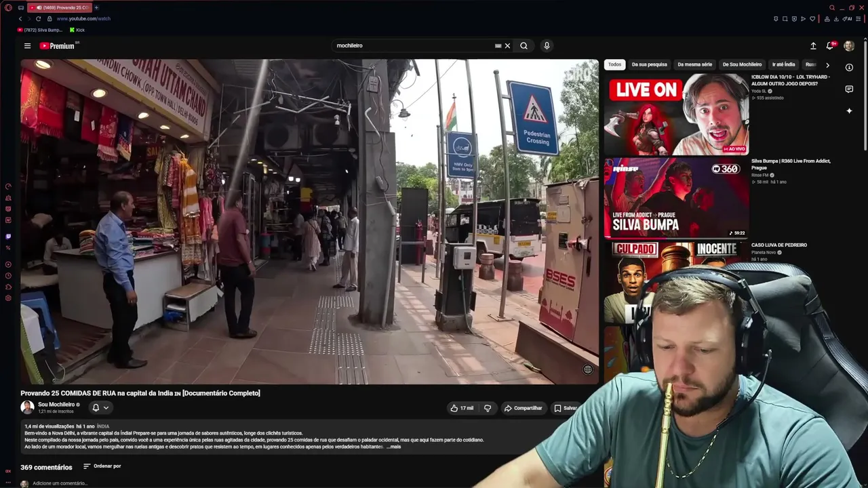868x488 pixels.
Task: Dislike the video
Action: [x=488, y=408]
